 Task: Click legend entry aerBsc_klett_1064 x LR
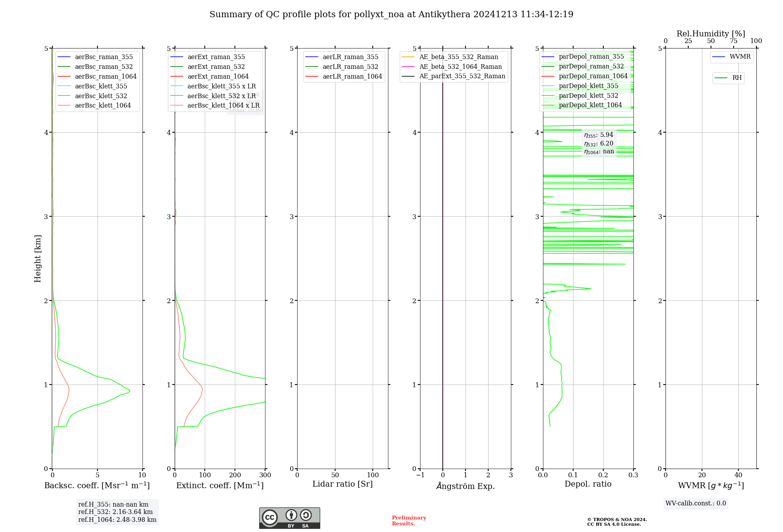point(215,106)
